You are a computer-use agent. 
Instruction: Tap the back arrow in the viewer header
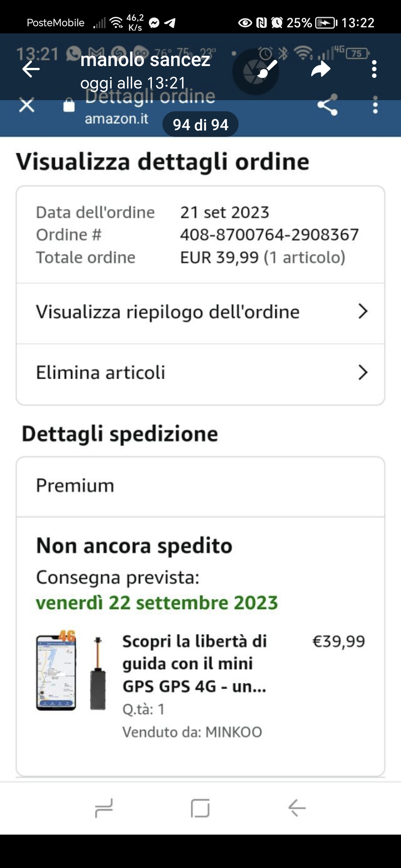[x=31, y=69]
